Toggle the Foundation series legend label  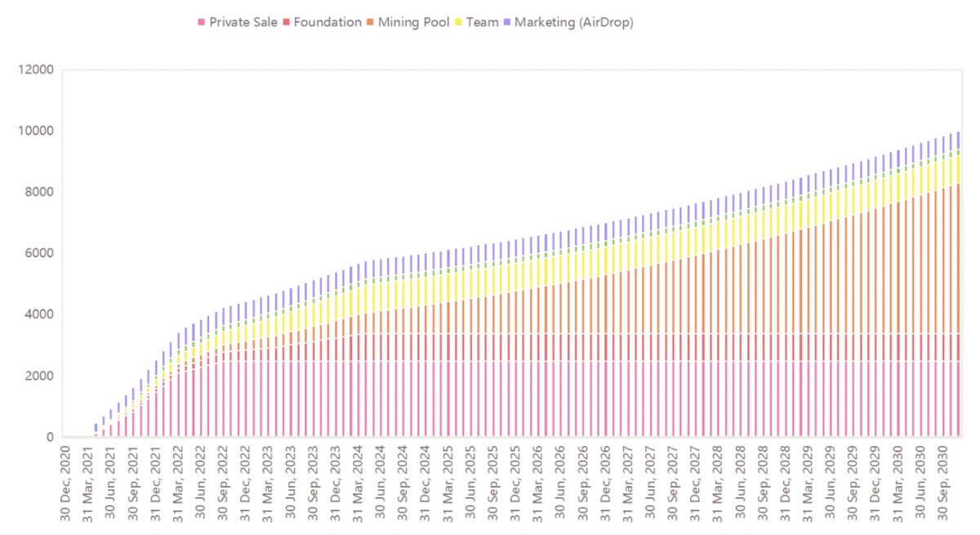tap(327, 23)
